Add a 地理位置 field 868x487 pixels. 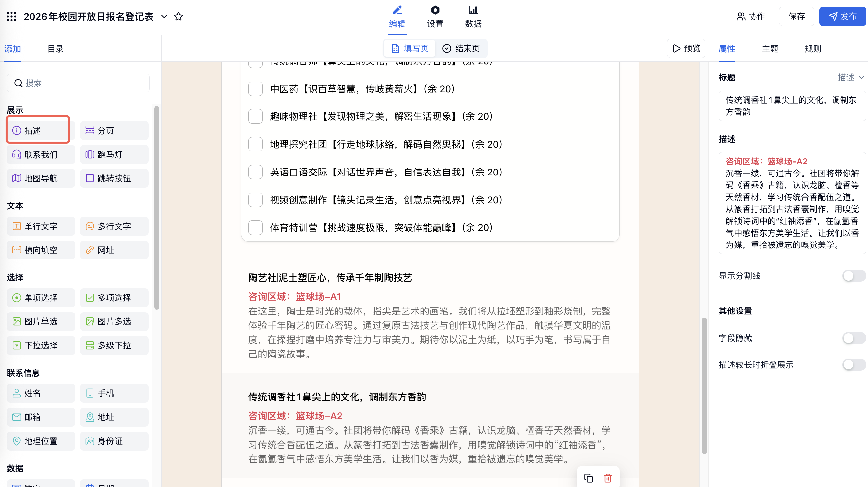tap(41, 441)
